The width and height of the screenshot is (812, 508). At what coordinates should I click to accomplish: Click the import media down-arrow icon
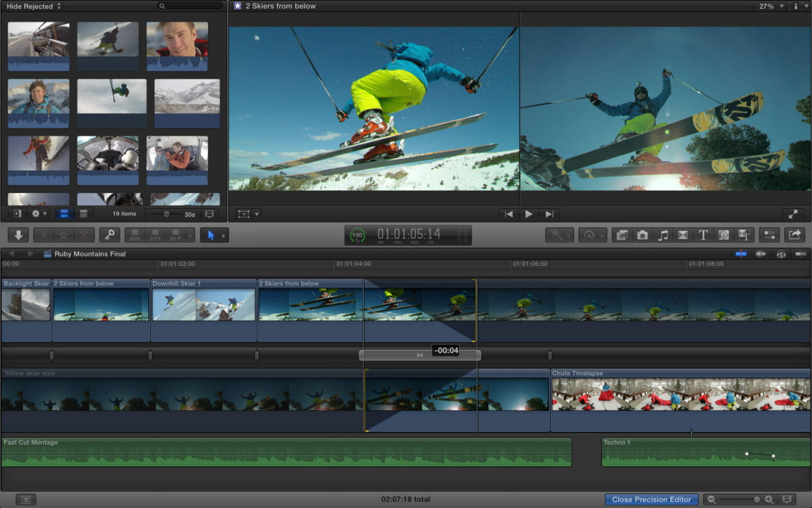(x=18, y=235)
